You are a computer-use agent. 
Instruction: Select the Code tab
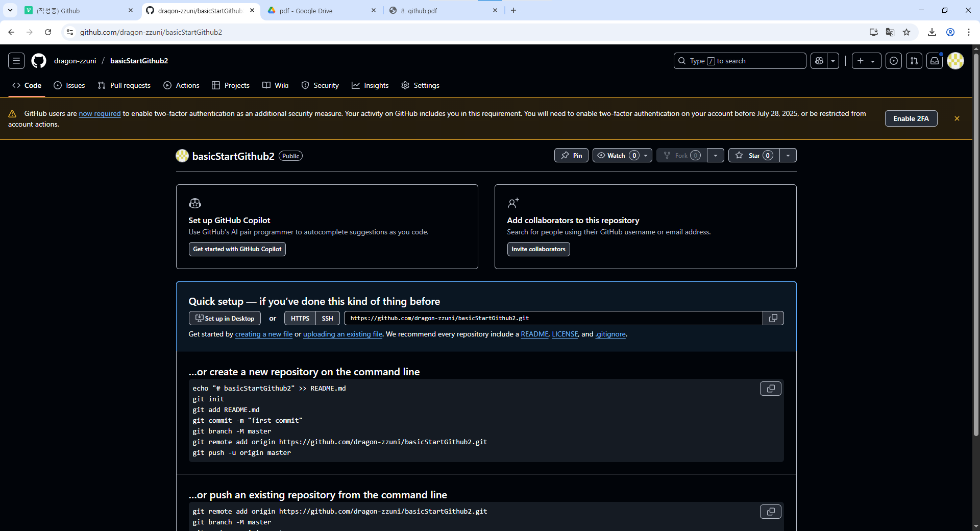[x=27, y=85]
